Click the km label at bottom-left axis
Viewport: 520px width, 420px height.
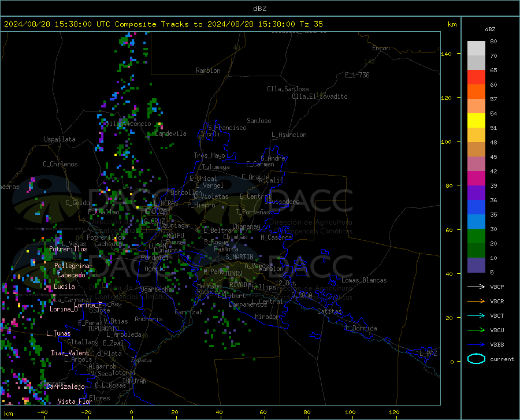click(x=8, y=414)
